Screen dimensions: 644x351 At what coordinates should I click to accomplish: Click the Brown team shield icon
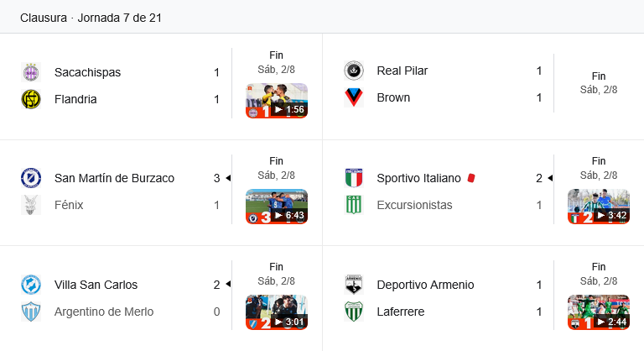(354, 97)
